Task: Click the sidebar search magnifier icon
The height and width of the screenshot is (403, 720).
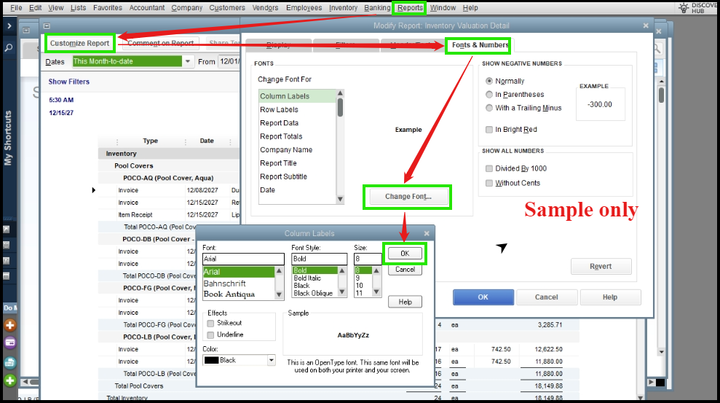Action: pos(9,48)
